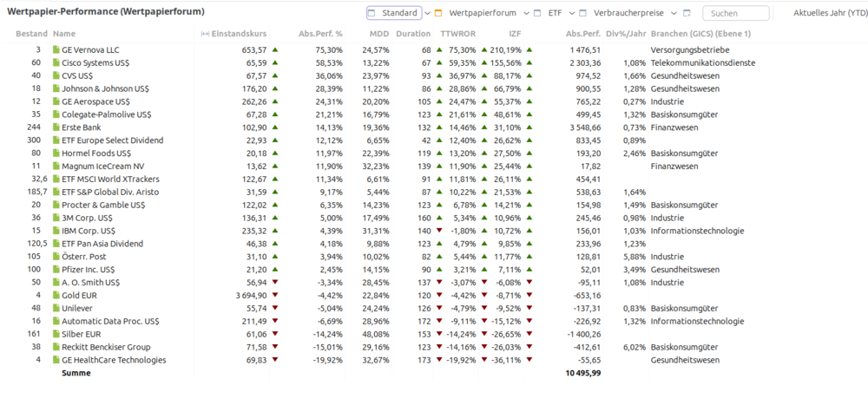The image size is (868, 405).
Task: Click the Hormel Foods US$ security icon
Action: [x=56, y=154]
